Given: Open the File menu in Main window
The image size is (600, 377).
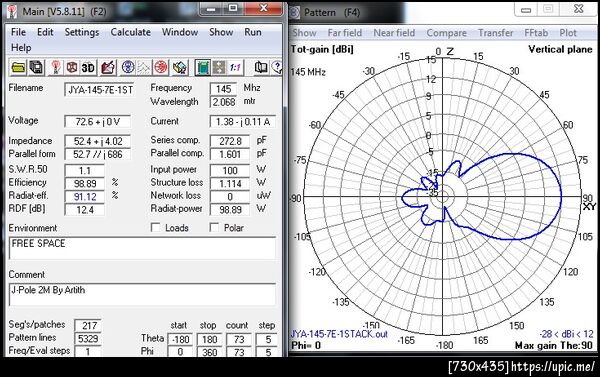Looking at the screenshot, I should (18, 32).
